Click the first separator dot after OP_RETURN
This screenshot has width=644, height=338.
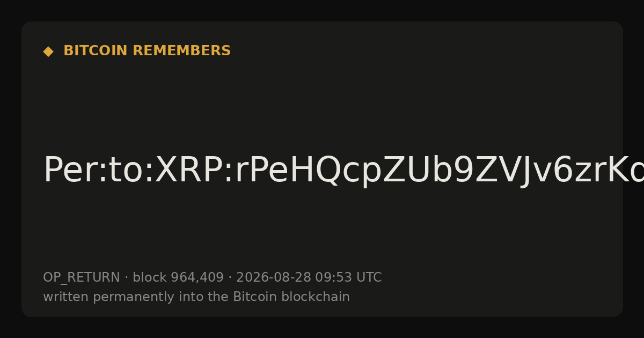[126, 278]
